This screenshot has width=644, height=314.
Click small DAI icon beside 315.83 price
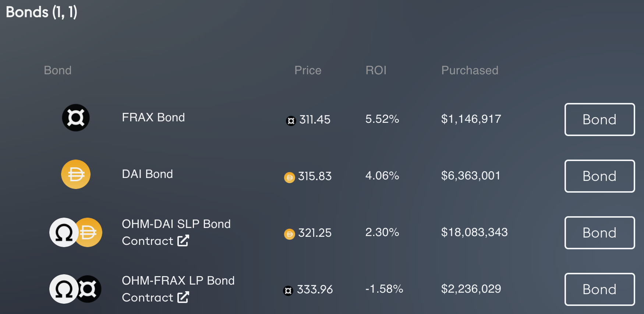coord(290,178)
